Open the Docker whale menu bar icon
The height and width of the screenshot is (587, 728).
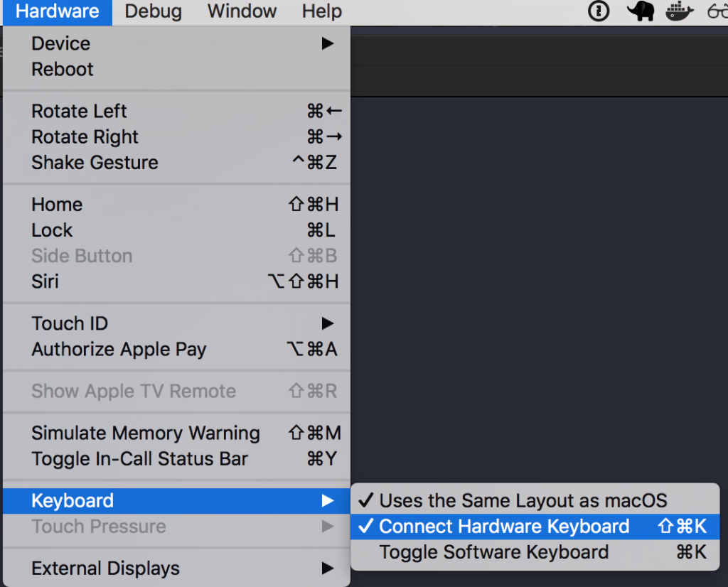coord(679,11)
